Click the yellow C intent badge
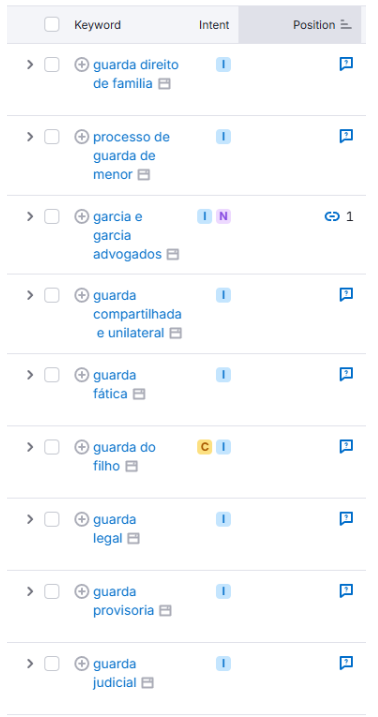The width and height of the screenshot is (378, 717). point(204,447)
